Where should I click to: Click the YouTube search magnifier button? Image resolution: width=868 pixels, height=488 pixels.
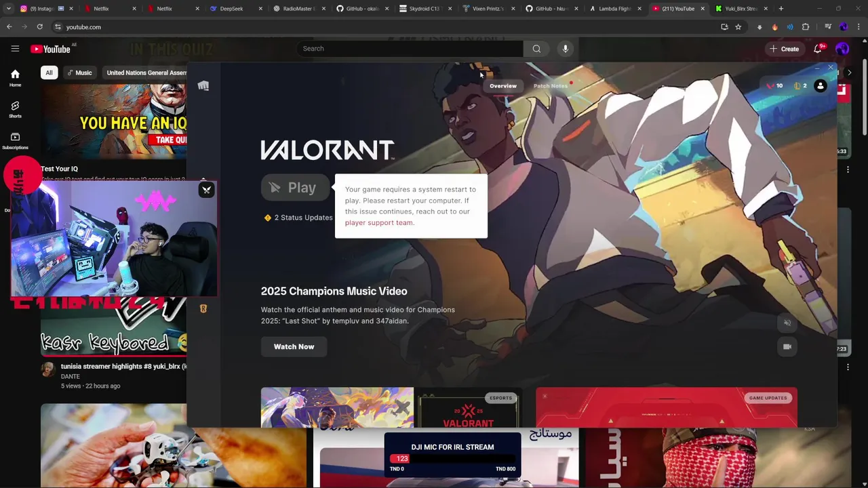(536, 49)
